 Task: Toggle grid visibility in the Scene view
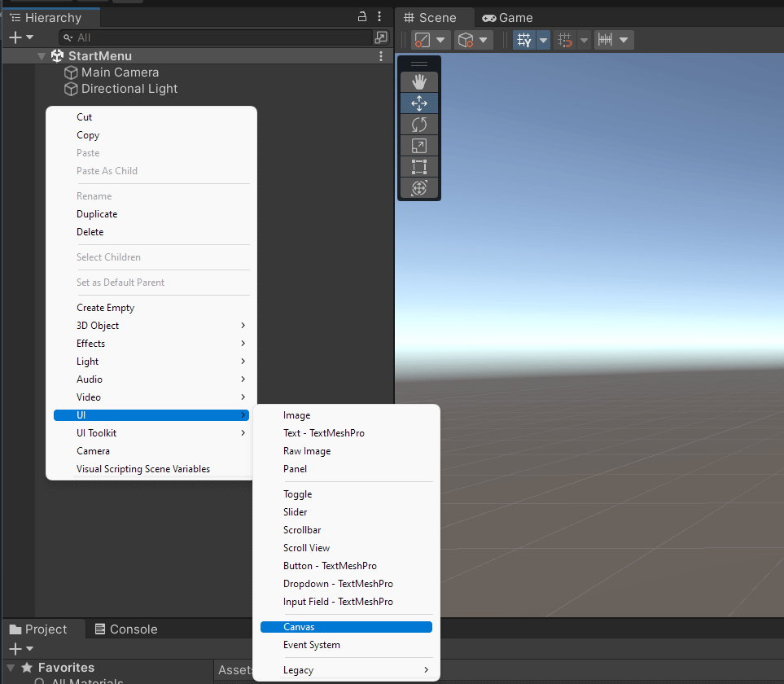pyautogui.click(x=523, y=39)
